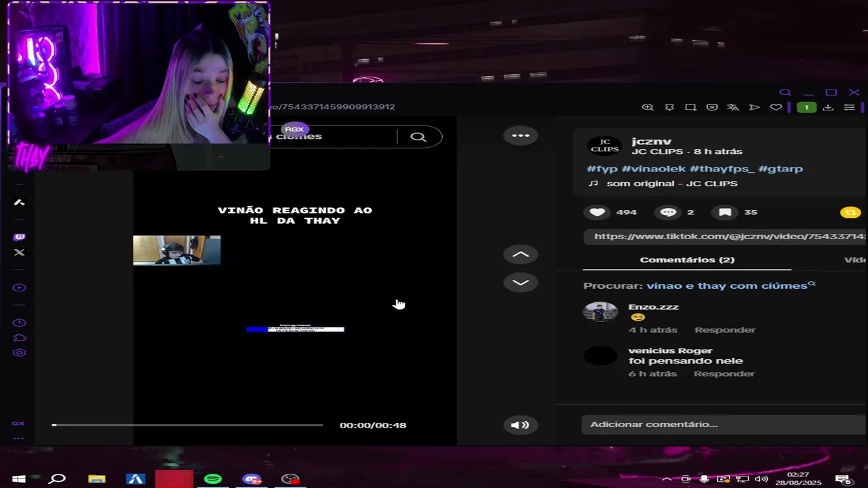The height and width of the screenshot is (488, 868).
Task: Click the yellow repost icon
Action: click(850, 212)
